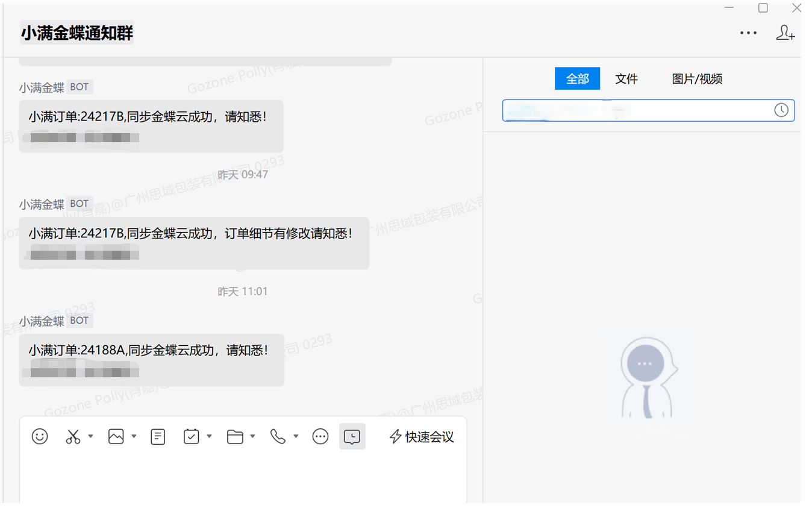812x514 pixels.
Task: Open the emoji picker in chat toolbar
Action: pos(40,436)
